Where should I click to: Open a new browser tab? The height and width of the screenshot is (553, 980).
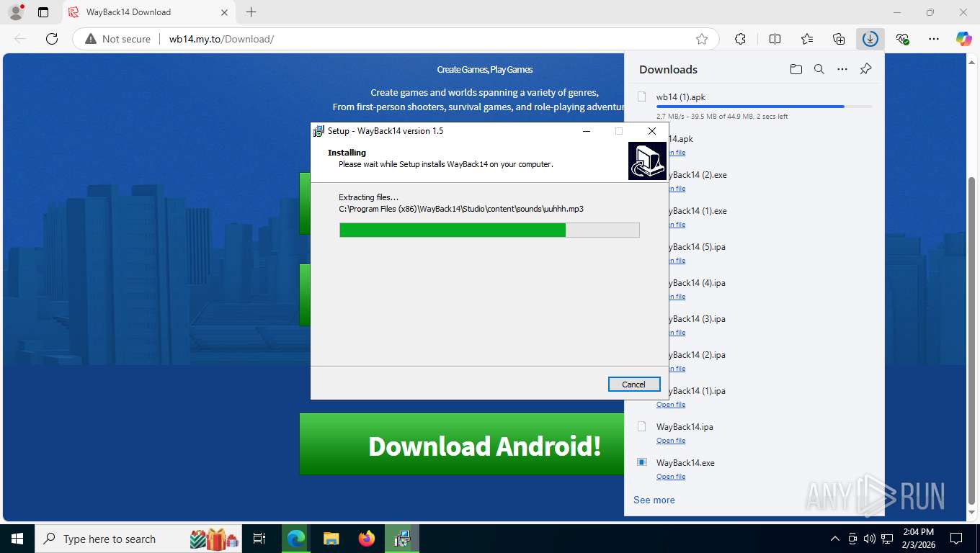(251, 12)
